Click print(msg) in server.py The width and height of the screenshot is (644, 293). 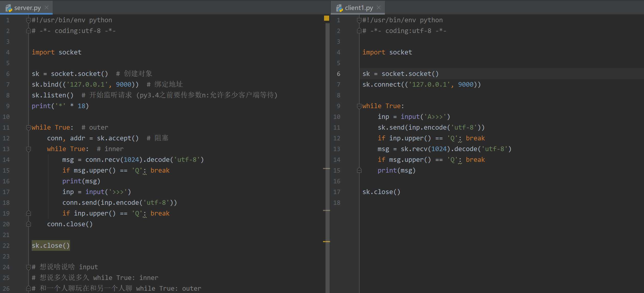click(81, 181)
